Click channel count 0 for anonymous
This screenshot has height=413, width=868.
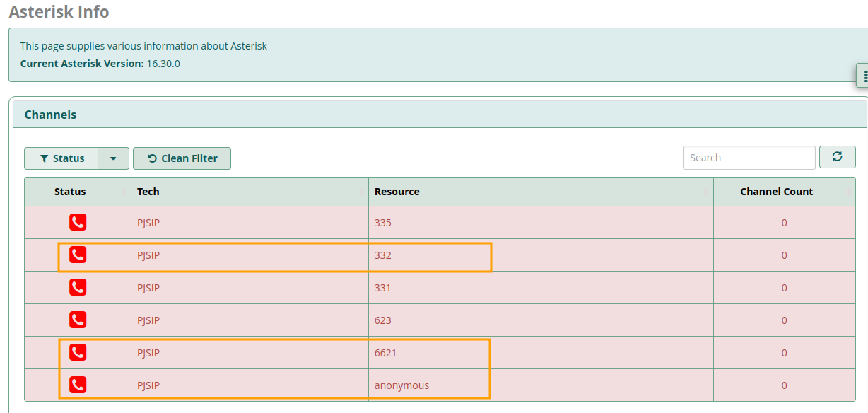click(784, 385)
